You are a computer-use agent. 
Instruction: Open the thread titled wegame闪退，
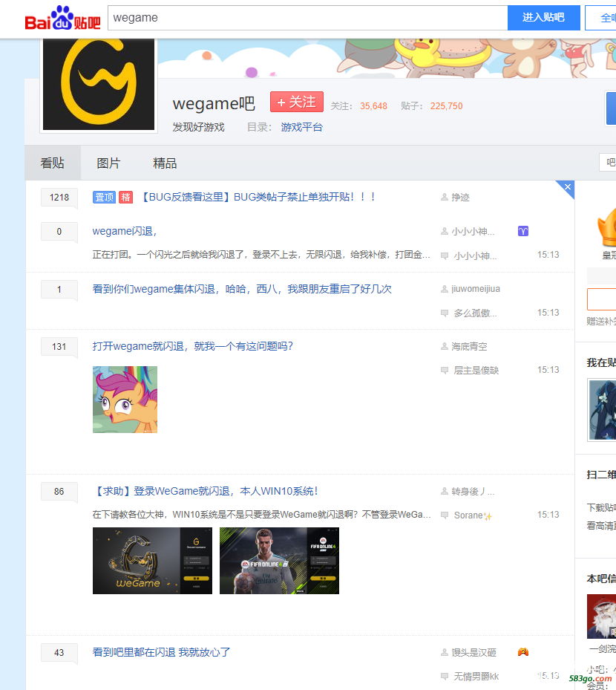125,232
